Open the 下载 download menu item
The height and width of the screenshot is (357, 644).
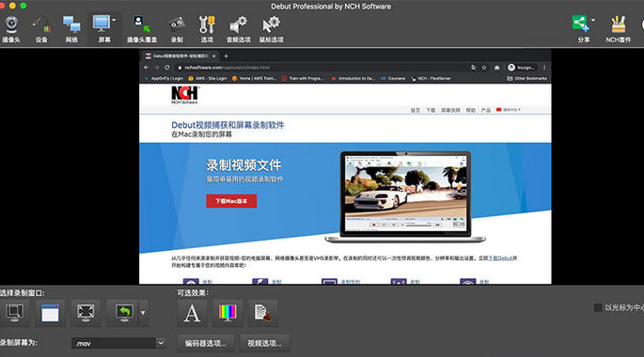point(431,110)
